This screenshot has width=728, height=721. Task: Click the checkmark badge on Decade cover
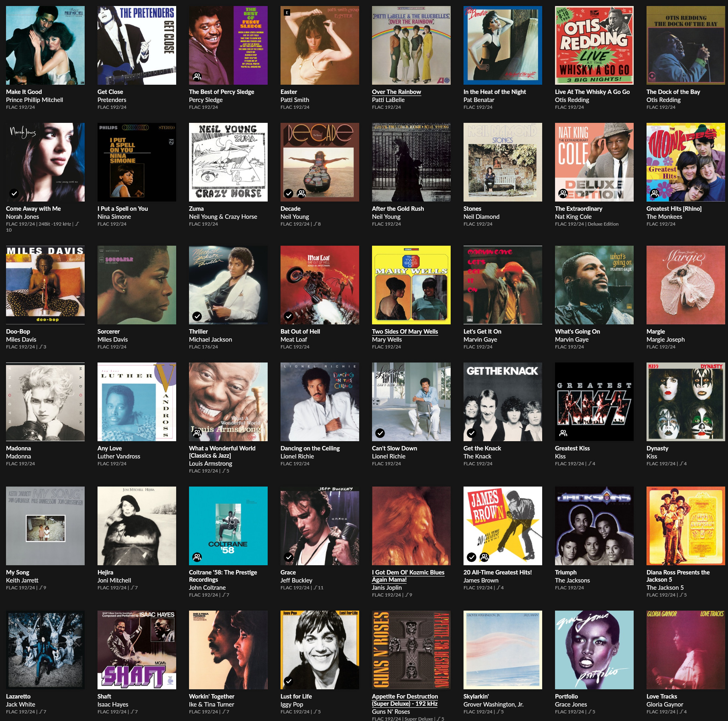289,193
